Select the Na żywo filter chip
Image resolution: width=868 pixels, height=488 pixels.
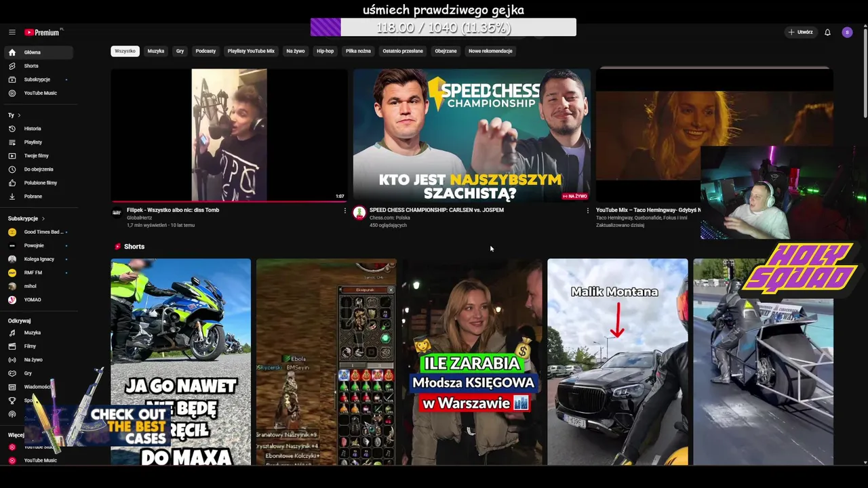(x=295, y=51)
